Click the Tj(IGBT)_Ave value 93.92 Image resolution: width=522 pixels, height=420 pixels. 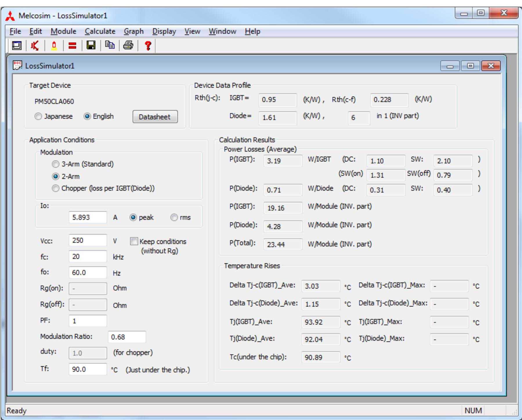(321, 322)
